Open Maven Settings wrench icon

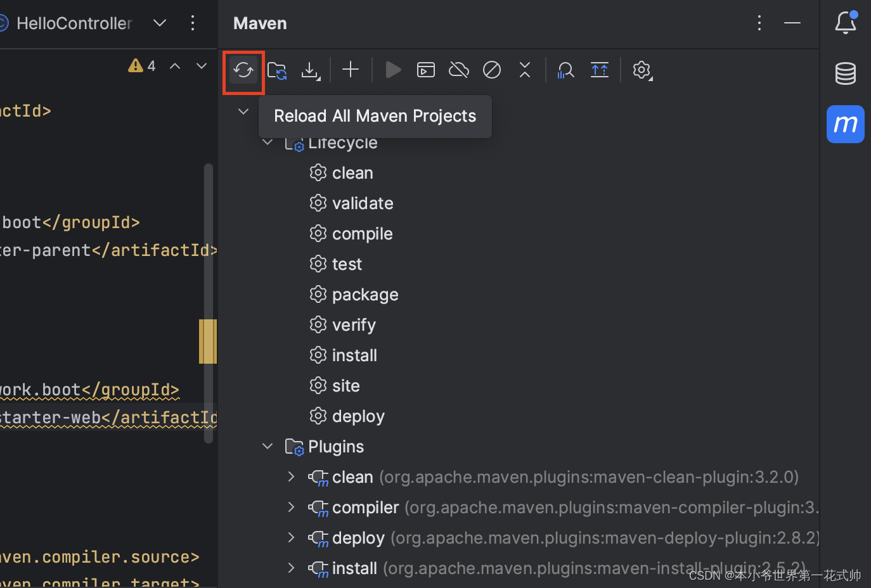(642, 70)
